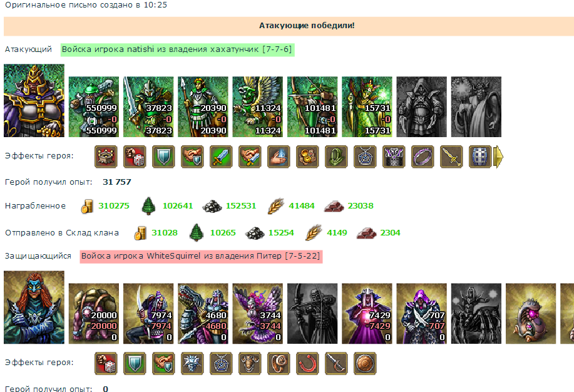This screenshot has height=392, width=574.
Task: Click attacker's fist and dice effect icon
Action: pyautogui.click(x=135, y=157)
